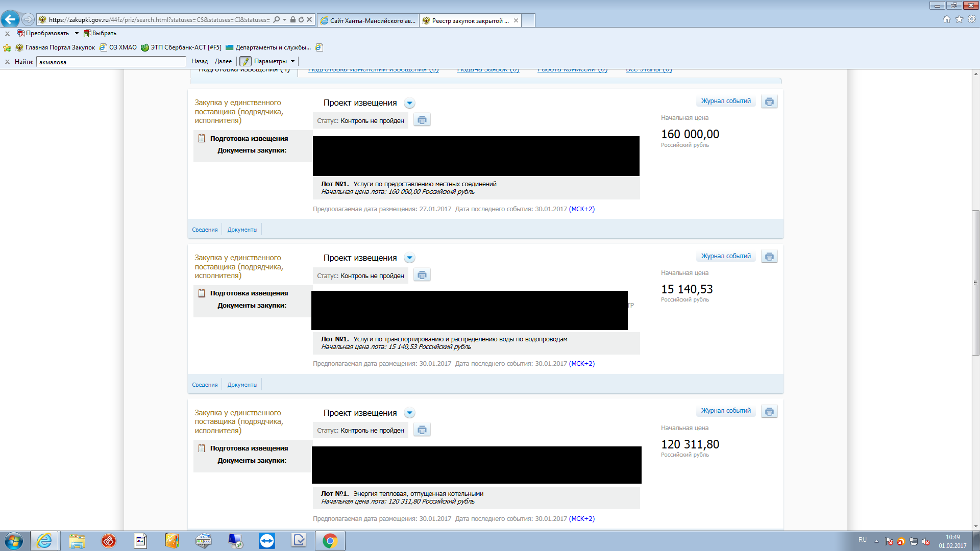Open the third Журнал событий link
Screen dimensions: 980x551
tap(725, 411)
